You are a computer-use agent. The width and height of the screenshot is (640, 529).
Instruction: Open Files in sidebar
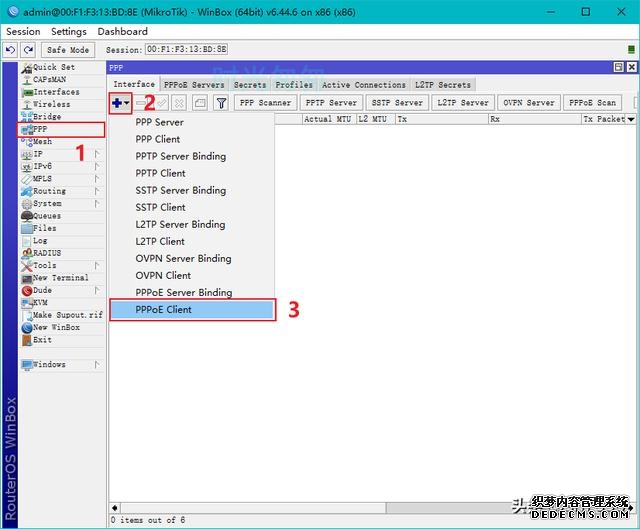point(62,228)
